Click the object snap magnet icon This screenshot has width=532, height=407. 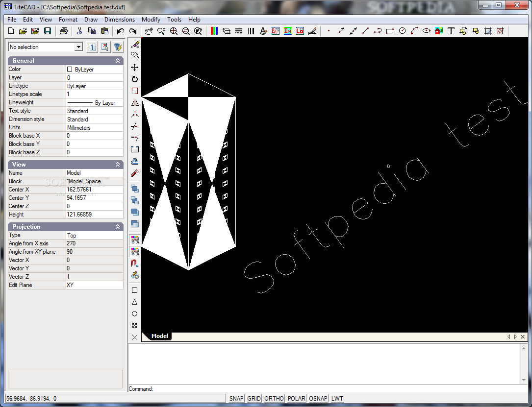coord(135,263)
